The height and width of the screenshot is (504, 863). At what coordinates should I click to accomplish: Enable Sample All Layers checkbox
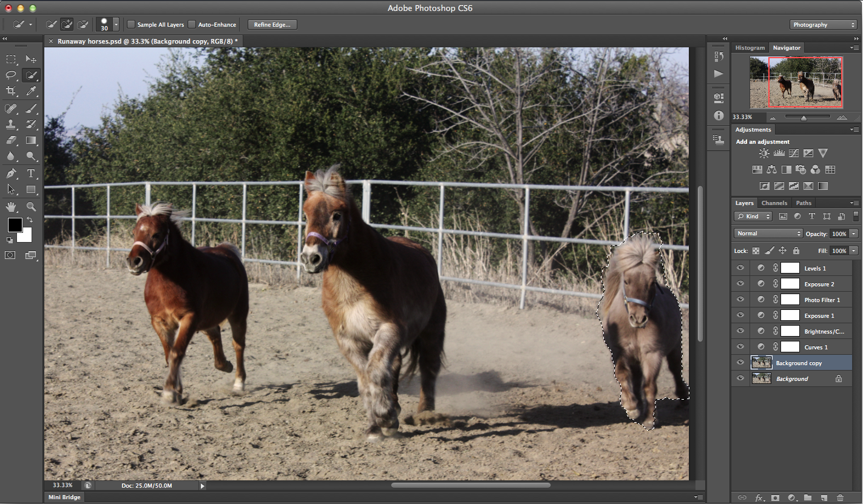click(x=130, y=25)
